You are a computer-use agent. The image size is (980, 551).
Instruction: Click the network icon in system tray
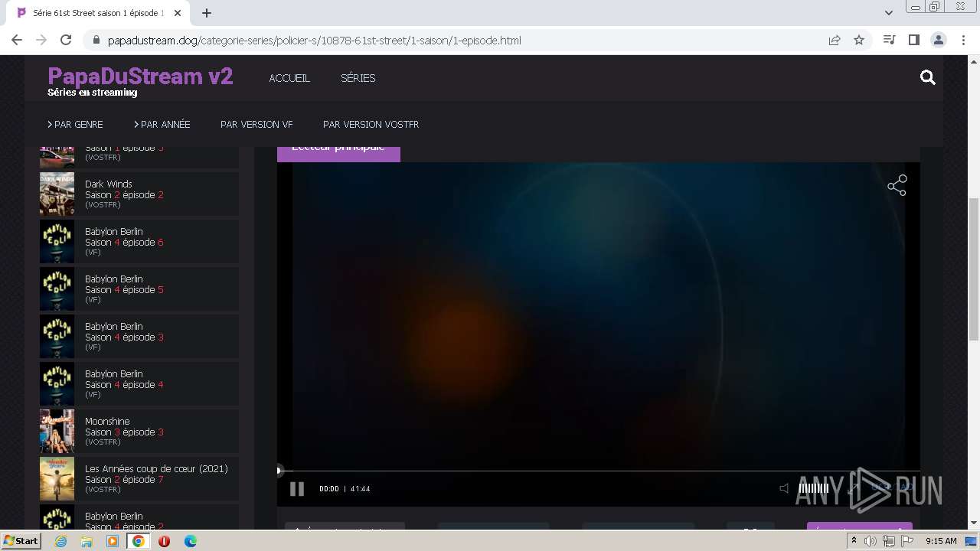tap(889, 541)
